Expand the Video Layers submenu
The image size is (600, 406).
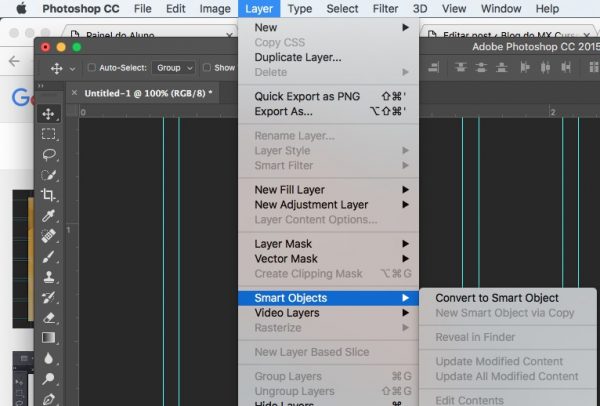[x=328, y=313]
